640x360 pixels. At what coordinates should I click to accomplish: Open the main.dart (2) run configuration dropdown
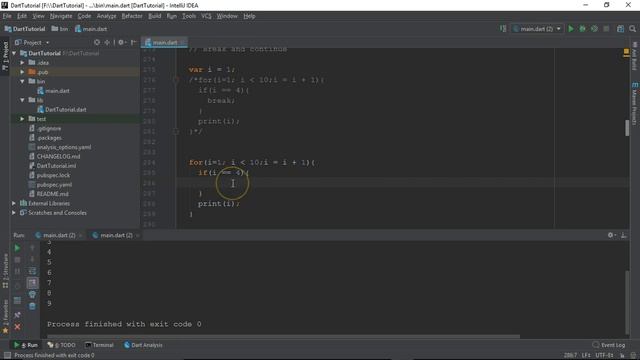[x=537, y=29]
